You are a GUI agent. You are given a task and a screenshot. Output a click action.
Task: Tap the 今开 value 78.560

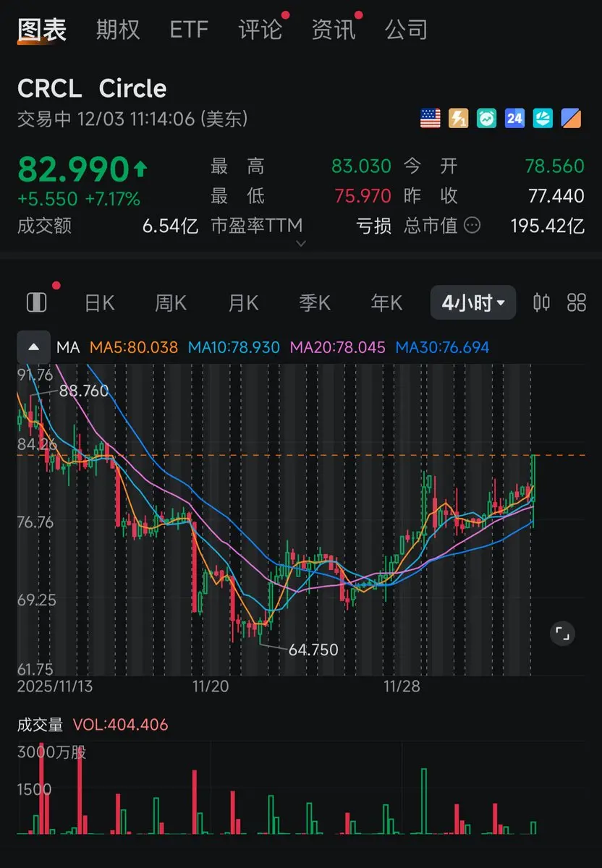click(x=555, y=166)
